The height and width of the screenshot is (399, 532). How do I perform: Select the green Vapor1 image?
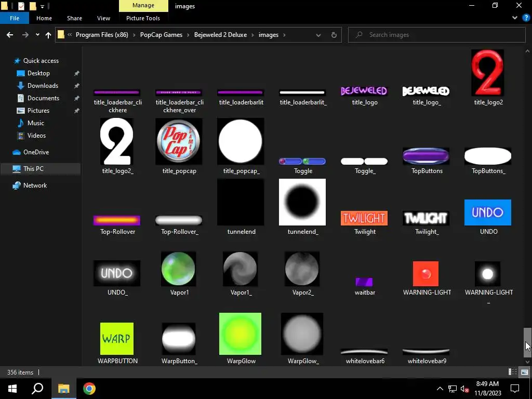click(x=179, y=269)
